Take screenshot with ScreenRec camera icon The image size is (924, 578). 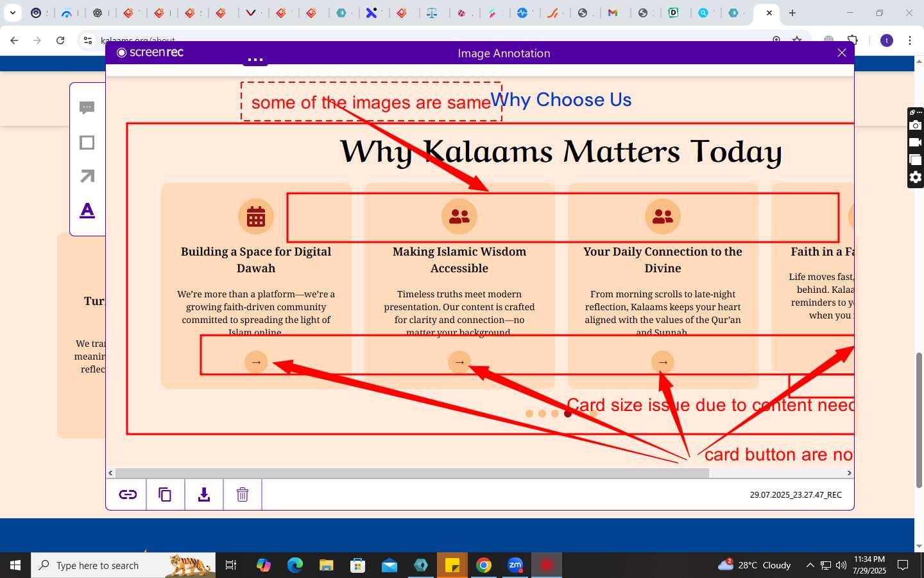(916, 125)
